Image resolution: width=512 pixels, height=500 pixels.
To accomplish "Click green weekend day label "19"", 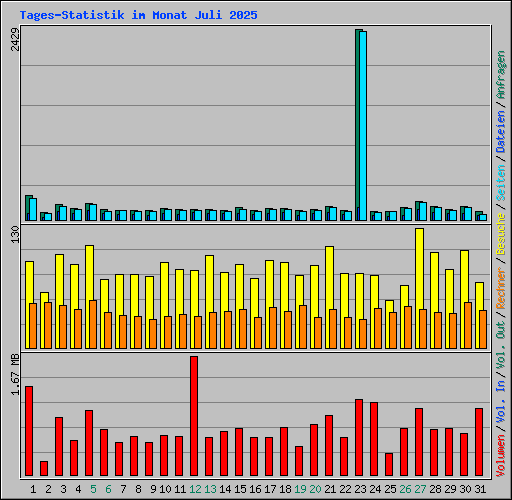I will pos(300,489).
